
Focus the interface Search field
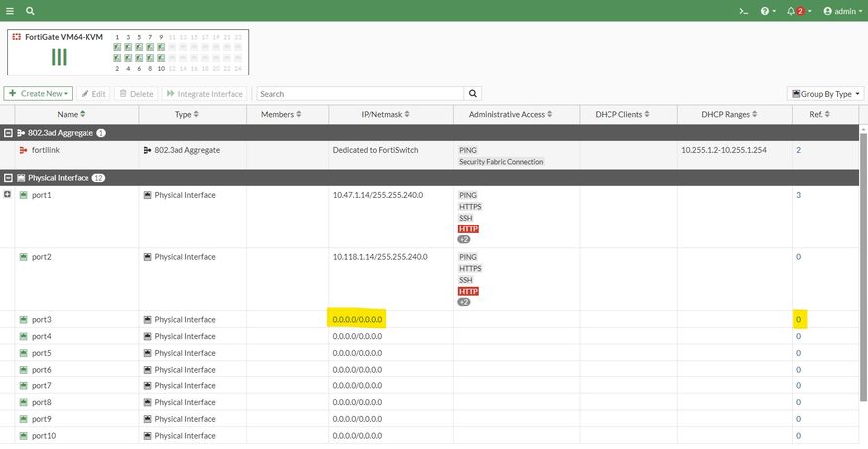(x=360, y=94)
